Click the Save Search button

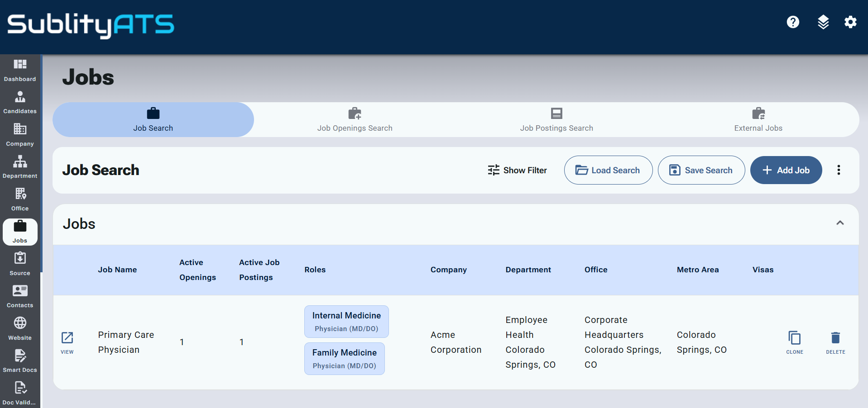tap(701, 170)
